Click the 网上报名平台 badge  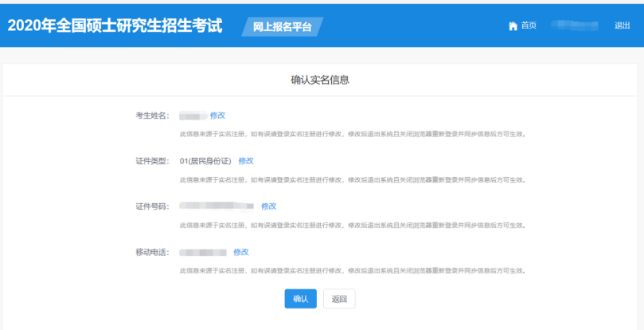(x=283, y=26)
